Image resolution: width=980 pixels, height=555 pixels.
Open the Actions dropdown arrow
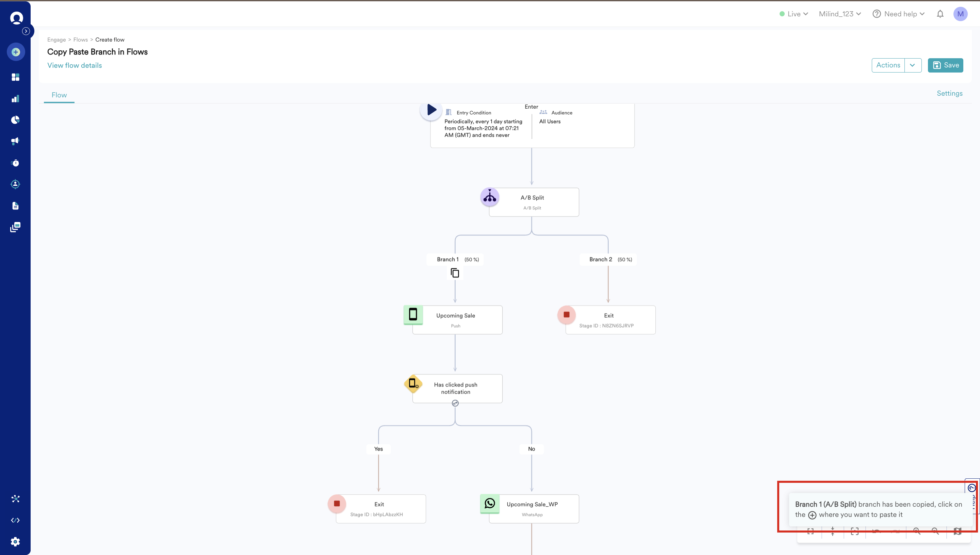point(913,65)
